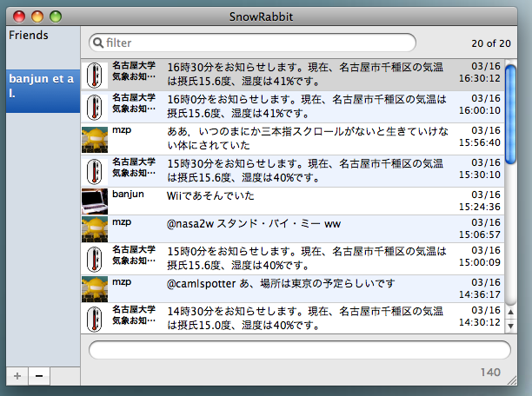This screenshot has width=532, height=396.
Task: Click the thermometer avatar on the 16:30:12 tweet
Action: (95, 76)
